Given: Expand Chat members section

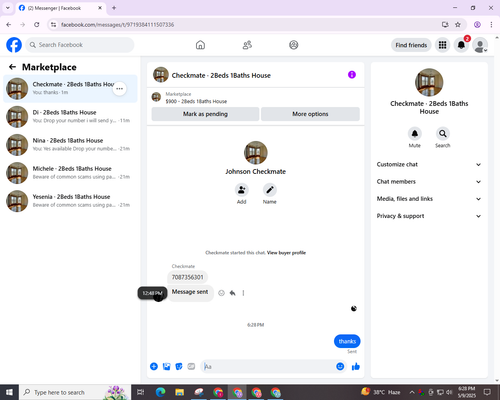Looking at the screenshot, I should [429, 182].
